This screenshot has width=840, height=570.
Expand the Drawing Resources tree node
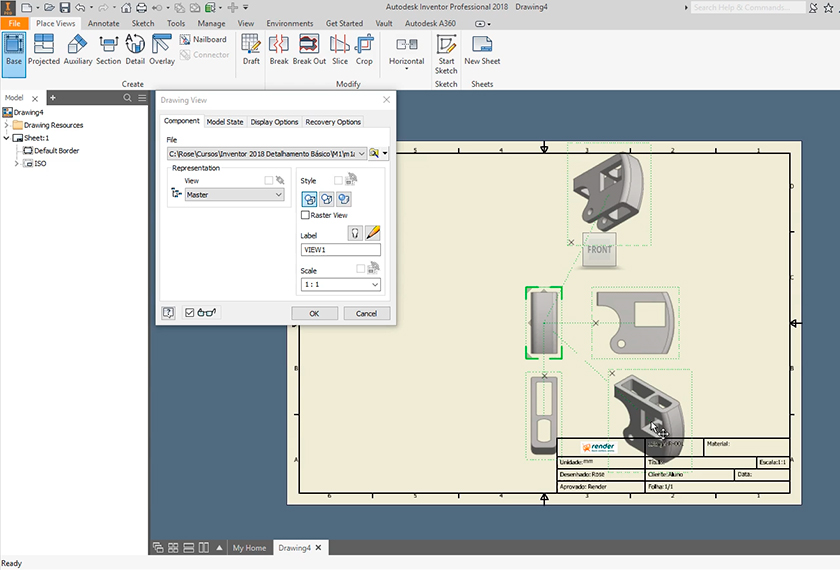pos(6,125)
